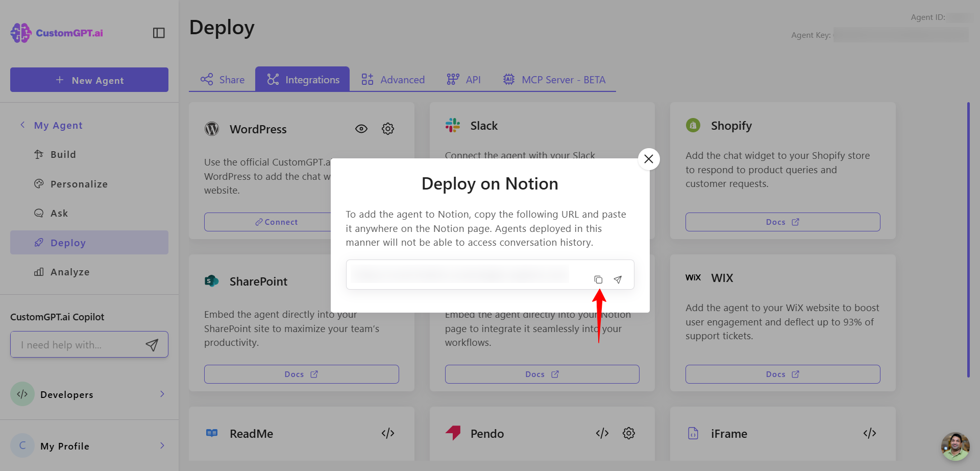Switch to the API tab
980x471 pixels.
coord(463,80)
